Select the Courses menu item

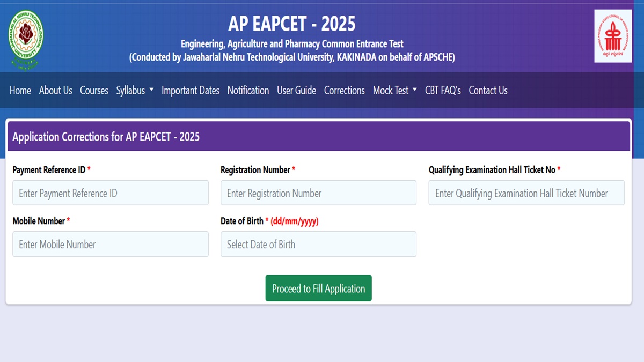coord(94,90)
